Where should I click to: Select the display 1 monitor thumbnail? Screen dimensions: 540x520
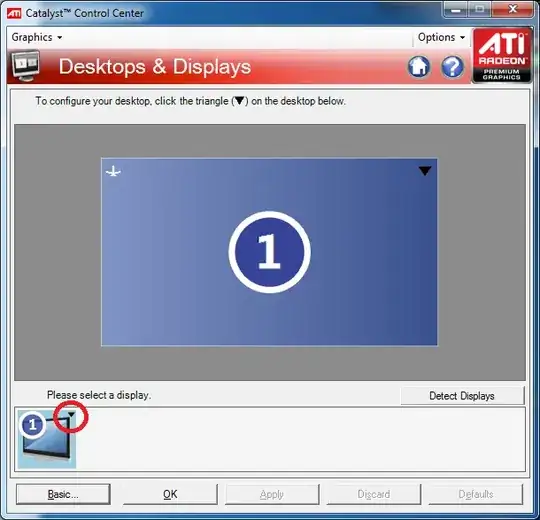[46, 439]
